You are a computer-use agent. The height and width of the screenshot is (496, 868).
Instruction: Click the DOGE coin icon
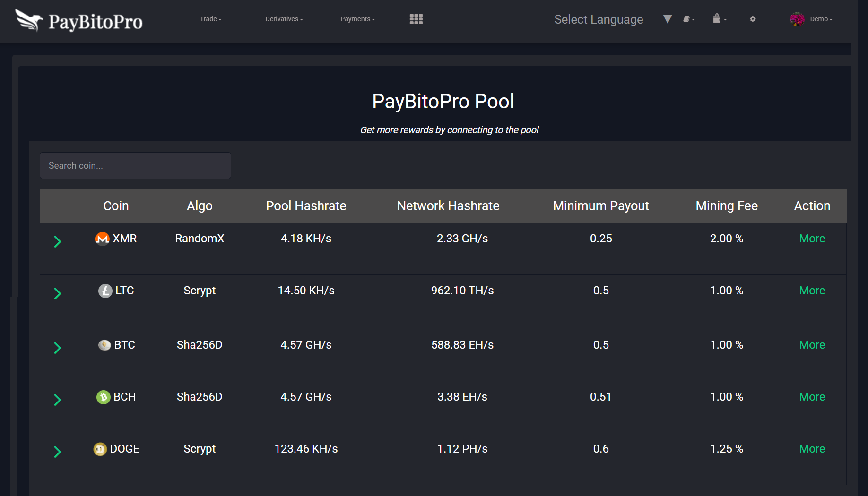(x=100, y=449)
